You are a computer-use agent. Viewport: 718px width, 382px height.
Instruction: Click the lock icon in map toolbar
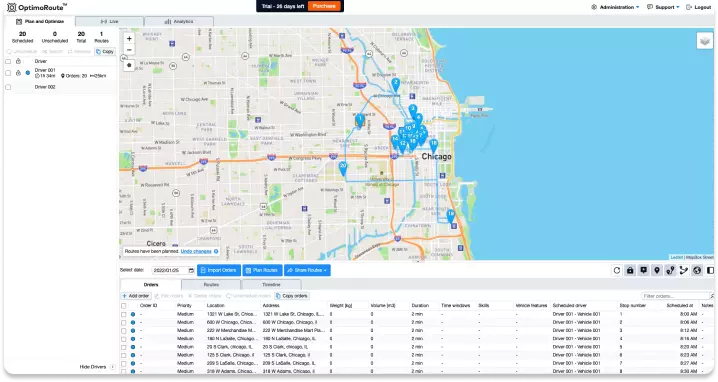pyautogui.click(x=630, y=271)
